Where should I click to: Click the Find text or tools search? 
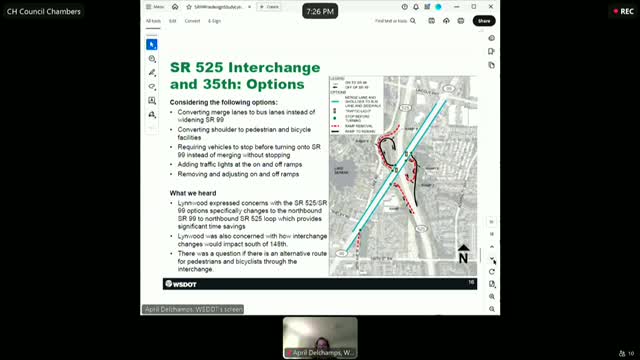tap(395, 21)
